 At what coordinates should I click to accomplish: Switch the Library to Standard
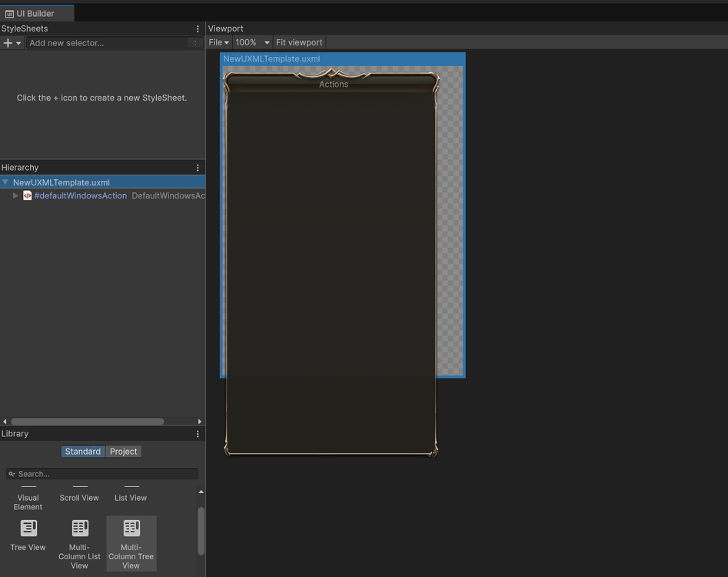point(82,452)
